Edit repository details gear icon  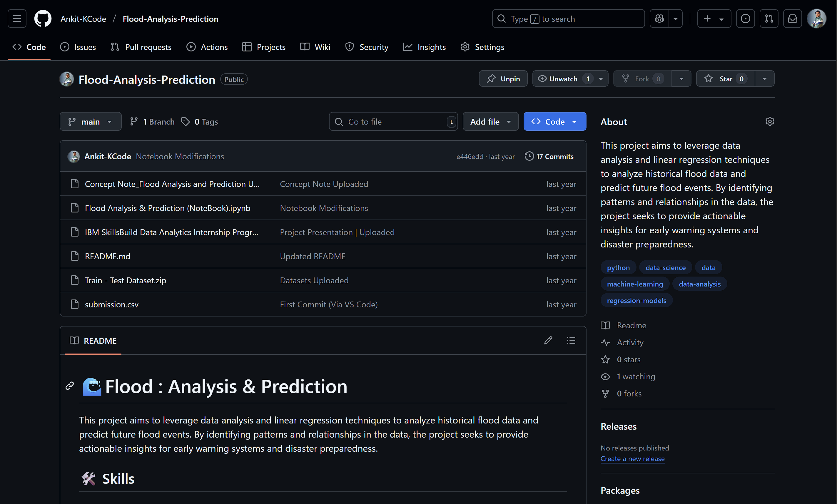pyautogui.click(x=770, y=122)
